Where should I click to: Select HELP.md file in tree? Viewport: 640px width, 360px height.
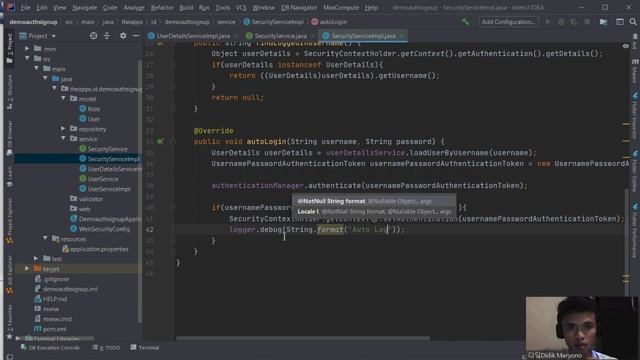55,299
